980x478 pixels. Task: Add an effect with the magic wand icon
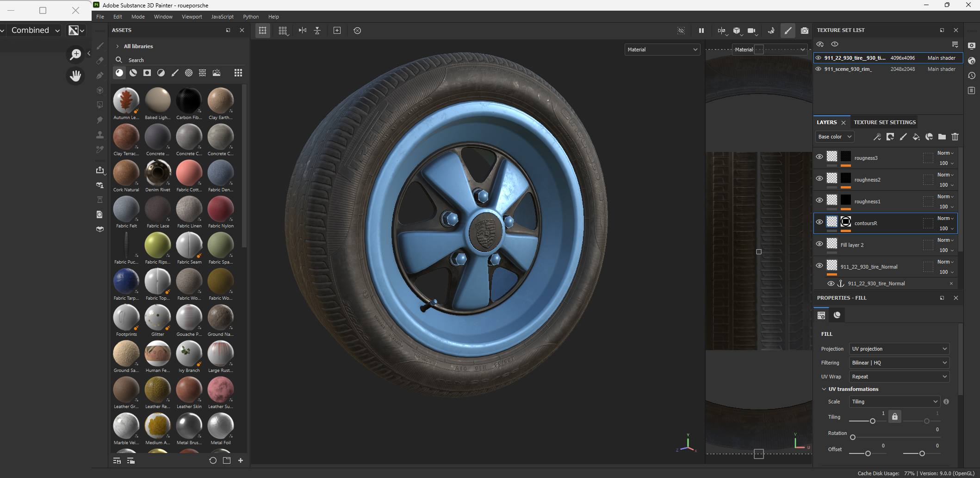(x=877, y=137)
